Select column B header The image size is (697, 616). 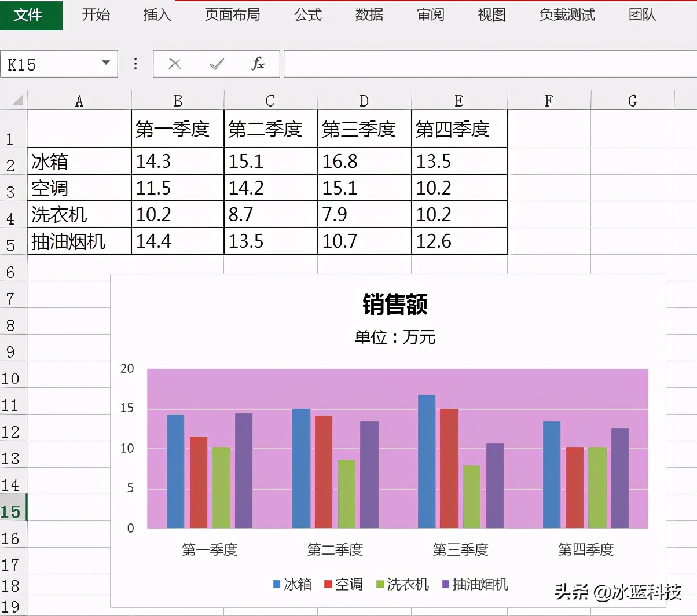tap(178, 101)
